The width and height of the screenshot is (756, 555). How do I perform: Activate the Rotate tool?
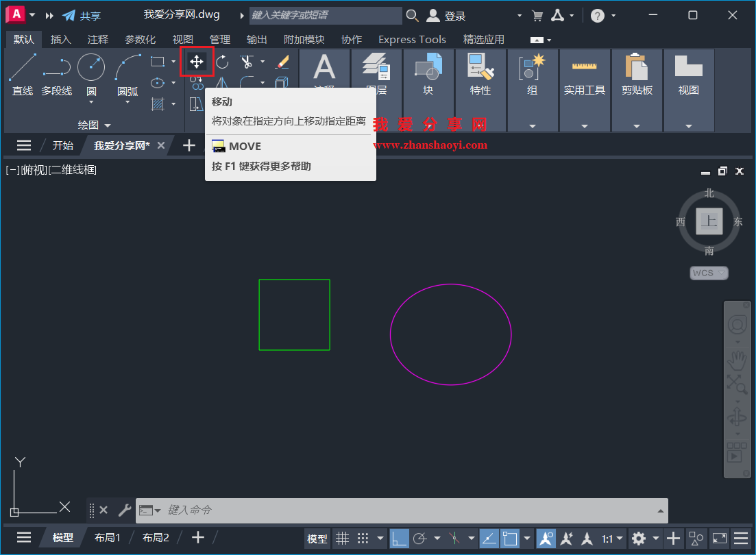[222, 62]
